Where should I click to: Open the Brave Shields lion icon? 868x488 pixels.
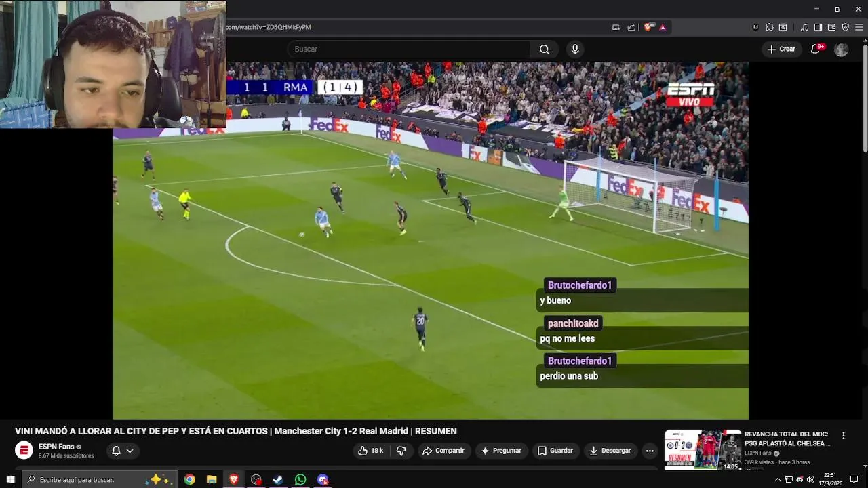coord(649,27)
